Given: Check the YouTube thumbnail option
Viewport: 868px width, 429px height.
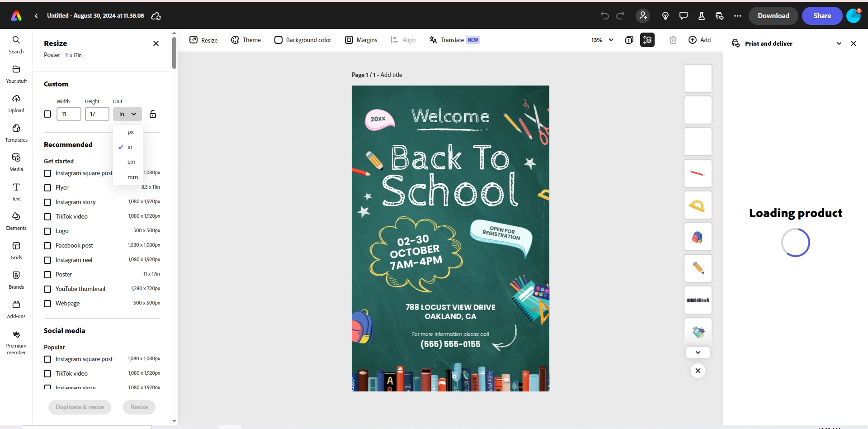Looking at the screenshot, I should 47,289.
